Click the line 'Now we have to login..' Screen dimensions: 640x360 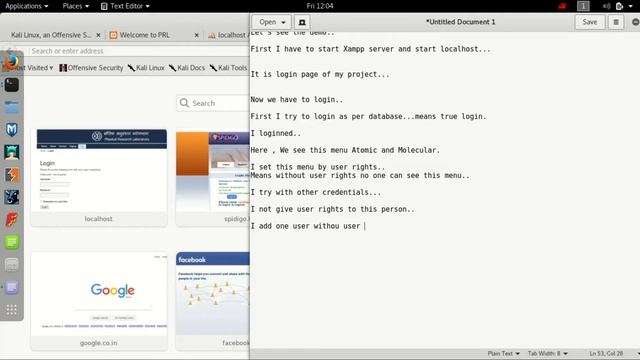point(296,100)
